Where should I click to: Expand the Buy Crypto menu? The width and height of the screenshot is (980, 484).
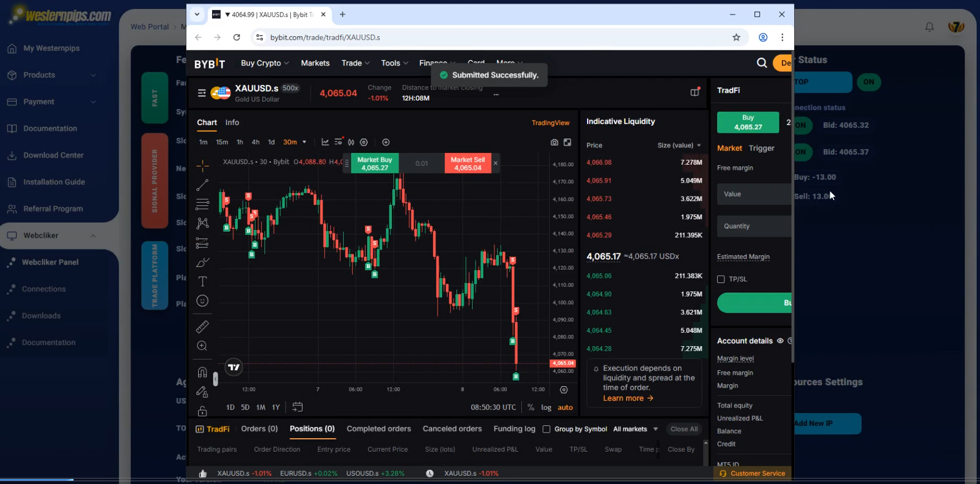[x=265, y=63]
